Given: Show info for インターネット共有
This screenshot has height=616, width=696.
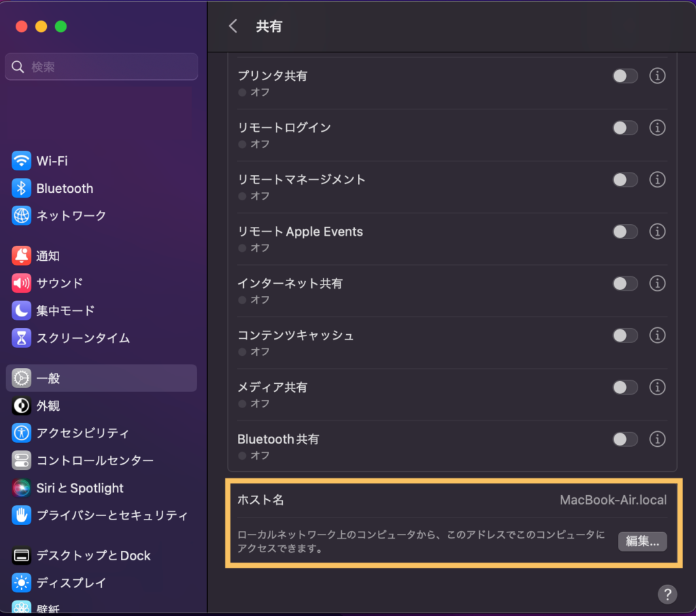Looking at the screenshot, I should click(657, 283).
